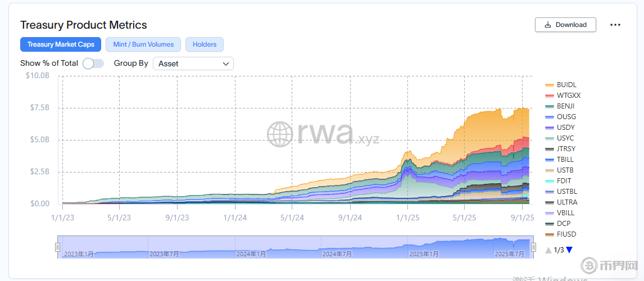Click the WTGXX legend color marker
644x281 pixels.
550,96
